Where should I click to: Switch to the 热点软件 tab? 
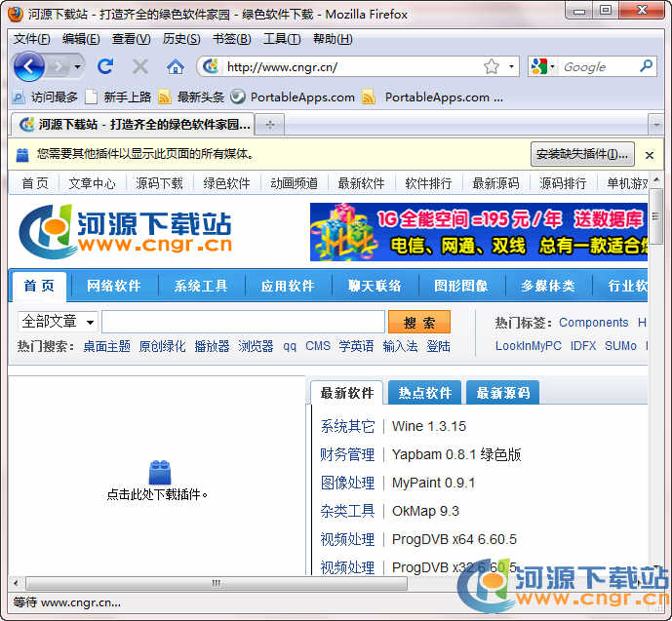pos(424,393)
